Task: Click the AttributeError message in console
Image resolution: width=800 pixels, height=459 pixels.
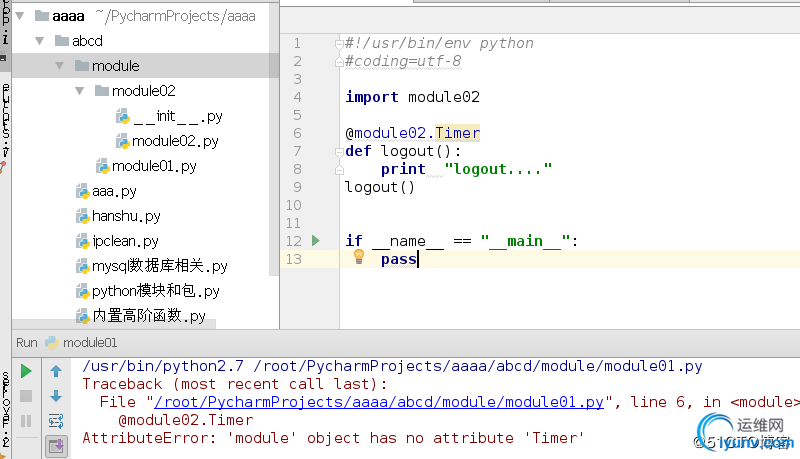Action: (333, 438)
